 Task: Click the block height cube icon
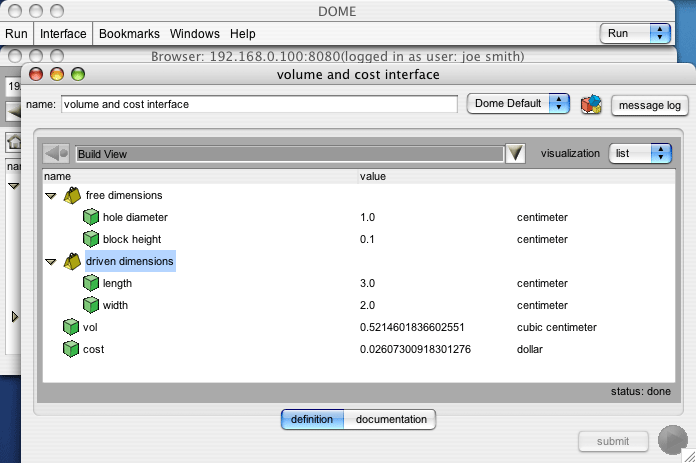pos(91,239)
